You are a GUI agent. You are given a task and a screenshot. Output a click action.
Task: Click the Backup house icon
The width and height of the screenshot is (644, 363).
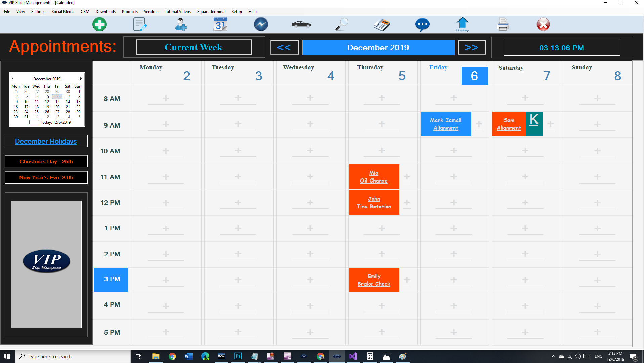coord(462,25)
